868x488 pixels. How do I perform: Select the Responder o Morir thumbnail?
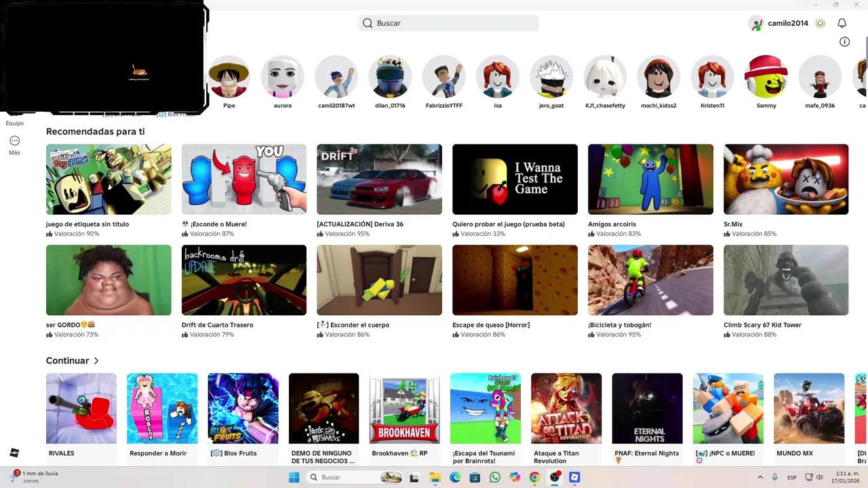coord(162,409)
